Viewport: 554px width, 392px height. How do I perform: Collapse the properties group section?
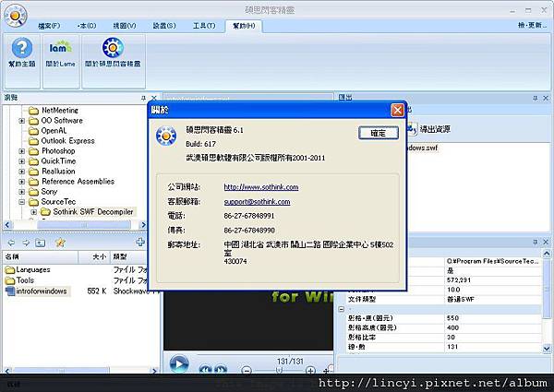[x=342, y=309]
